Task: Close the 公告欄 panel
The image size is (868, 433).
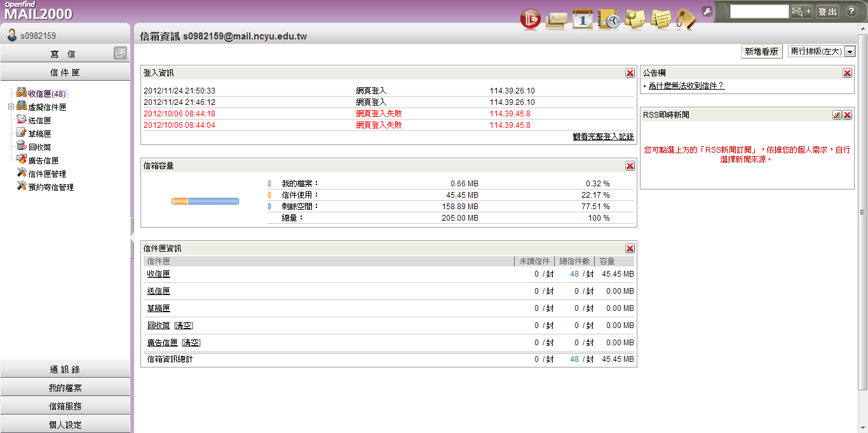Action: [847, 73]
